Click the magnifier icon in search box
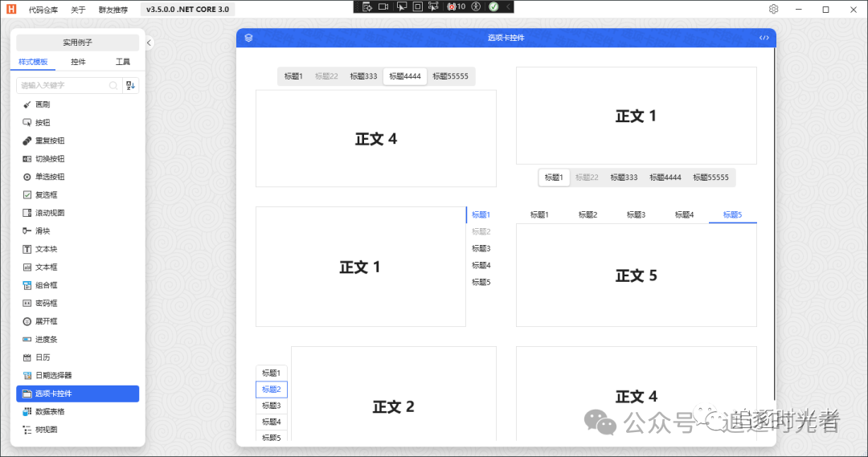 click(113, 85)
